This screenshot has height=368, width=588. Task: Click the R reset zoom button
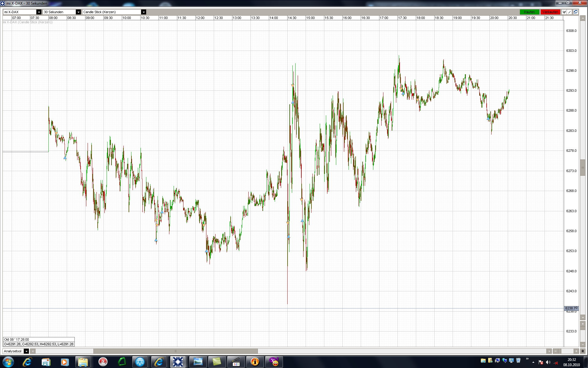point(582,351)
